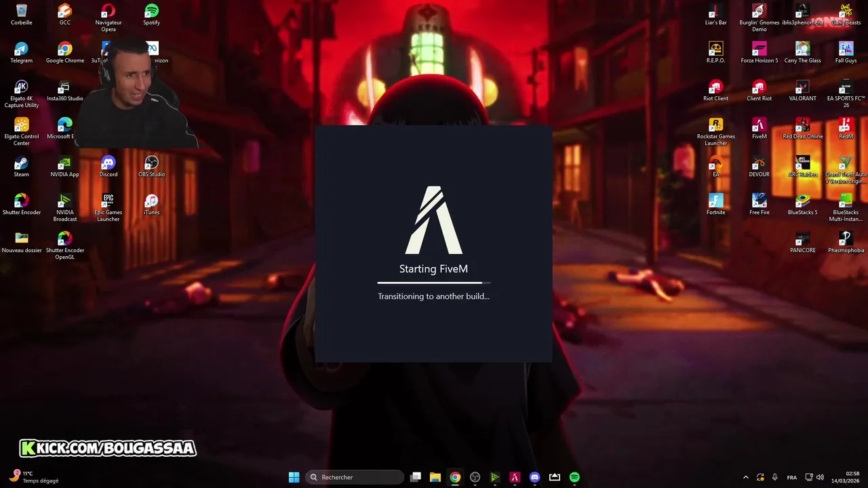The image size is (868, 488).
Task: Launch Fortnite from the desktop
Action: pyautogui.click(x=716, y=205)
